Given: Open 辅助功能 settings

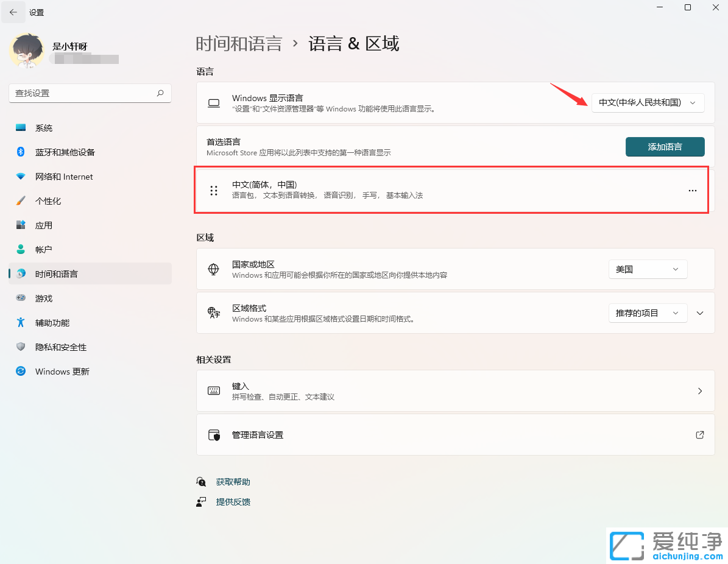Looking at the screenshot, I should point(90,323).
